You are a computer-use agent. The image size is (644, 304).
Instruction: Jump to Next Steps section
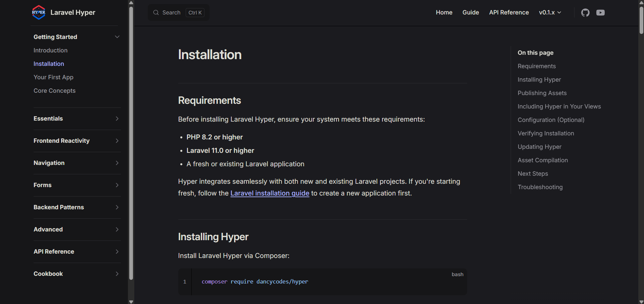[533, 174]
